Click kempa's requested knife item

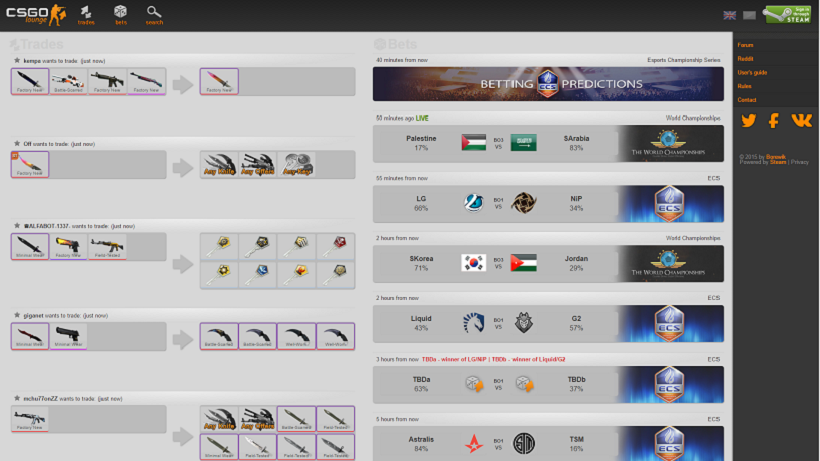[x=219, y=82]
